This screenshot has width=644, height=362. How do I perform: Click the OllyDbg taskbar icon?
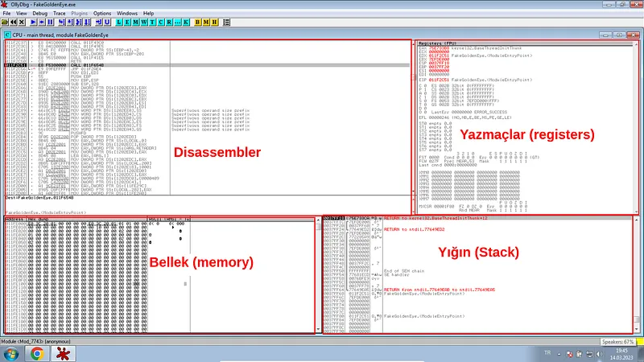(63, 354)
